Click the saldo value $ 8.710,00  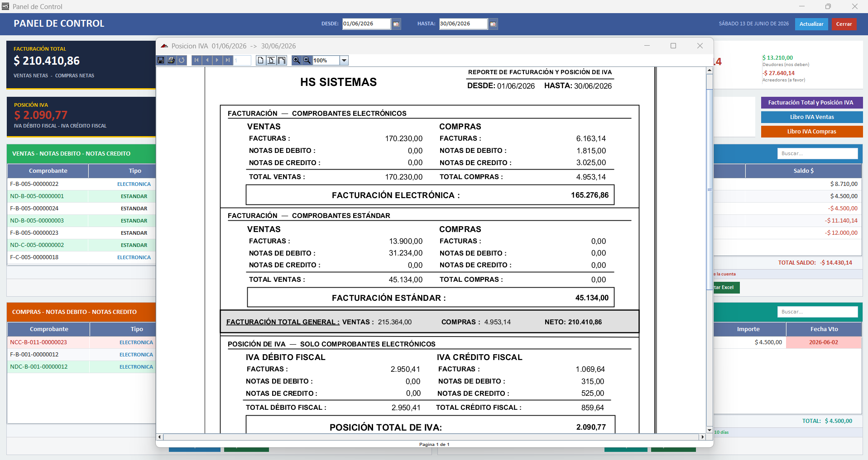[844, 184]
